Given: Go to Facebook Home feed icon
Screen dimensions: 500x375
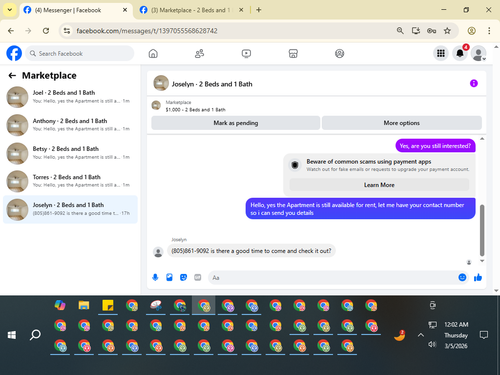Looking at the screenshot, I should [x=153, y=53].
